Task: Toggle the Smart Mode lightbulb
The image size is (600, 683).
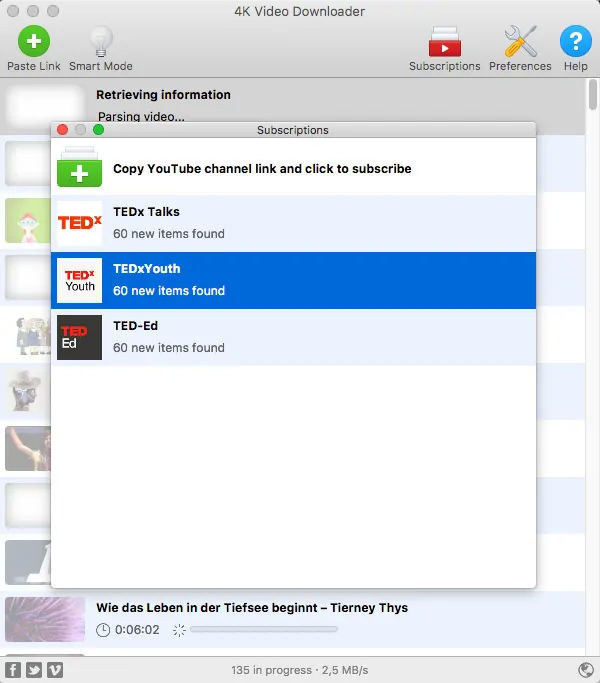Action: [x=101, y=41]
